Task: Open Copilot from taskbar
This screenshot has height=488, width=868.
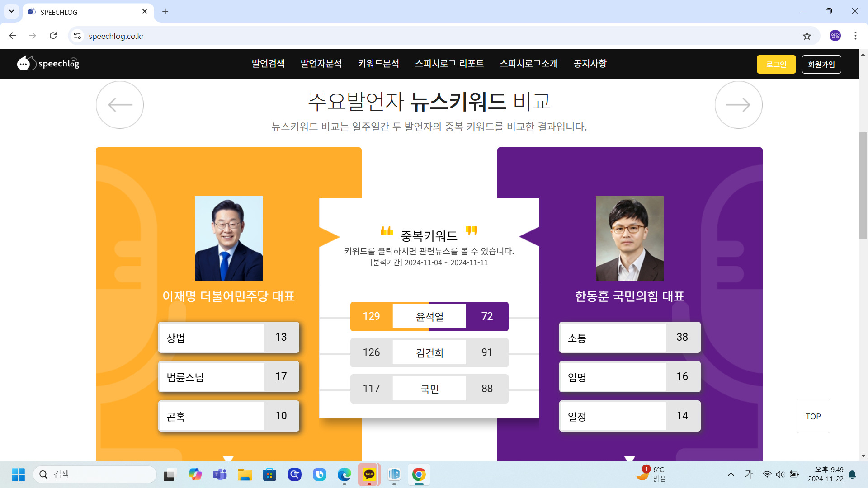Action: click(195, 474)
